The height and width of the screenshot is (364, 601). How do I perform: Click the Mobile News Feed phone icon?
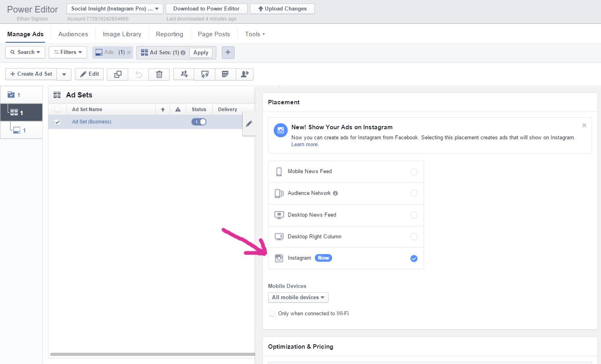coord(279,172)
